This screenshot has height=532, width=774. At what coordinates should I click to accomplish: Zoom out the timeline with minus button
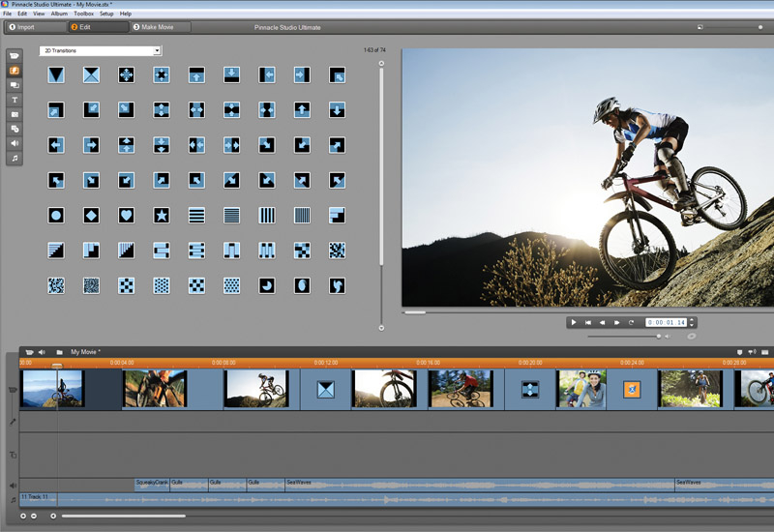point(34,517)
